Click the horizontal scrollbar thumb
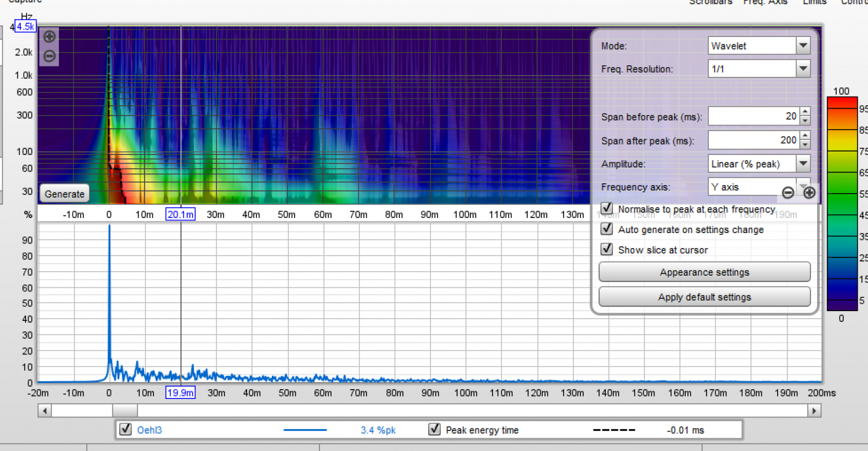The image size is (868, 451). point(125,411)
